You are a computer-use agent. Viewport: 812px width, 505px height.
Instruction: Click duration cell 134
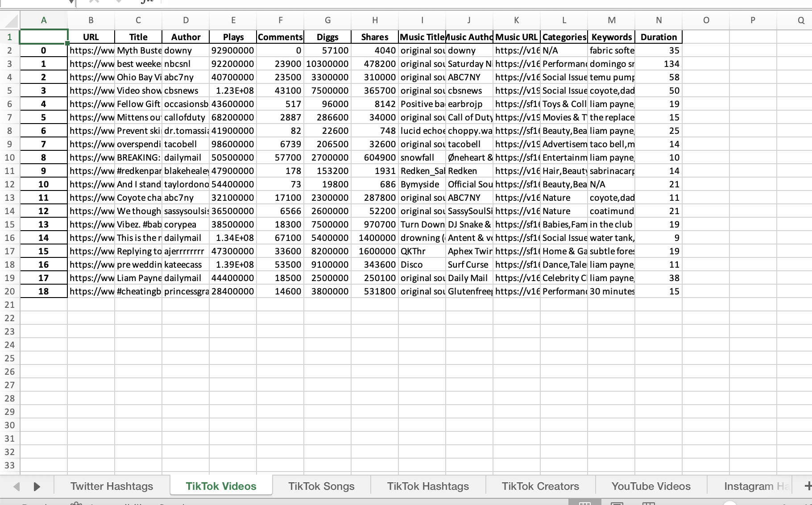point(659,64)
